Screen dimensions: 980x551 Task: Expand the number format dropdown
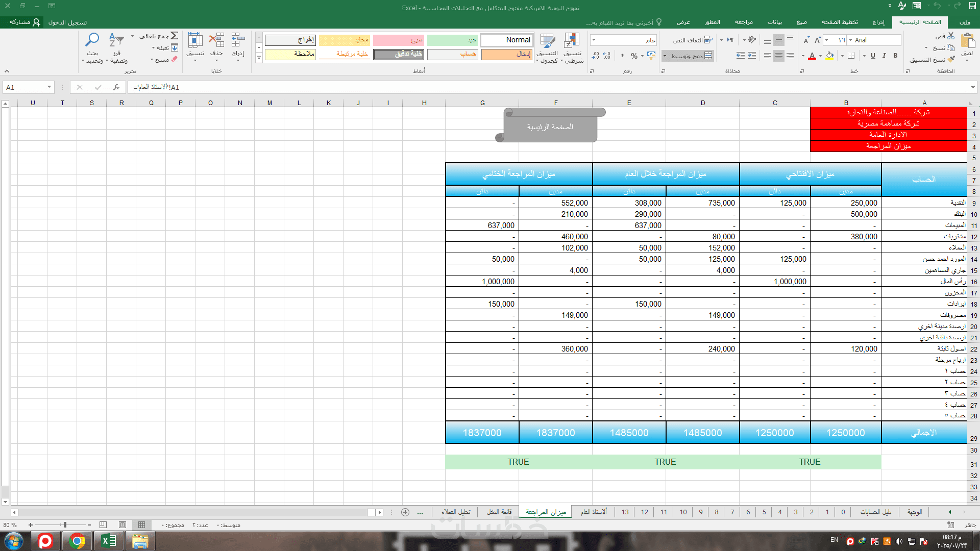[594, 40]
